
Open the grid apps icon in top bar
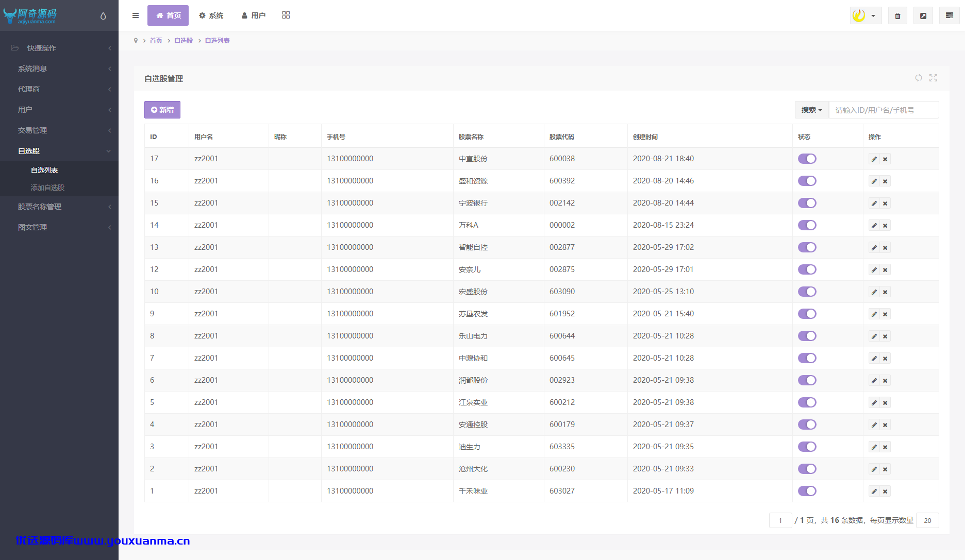[286, 15]
